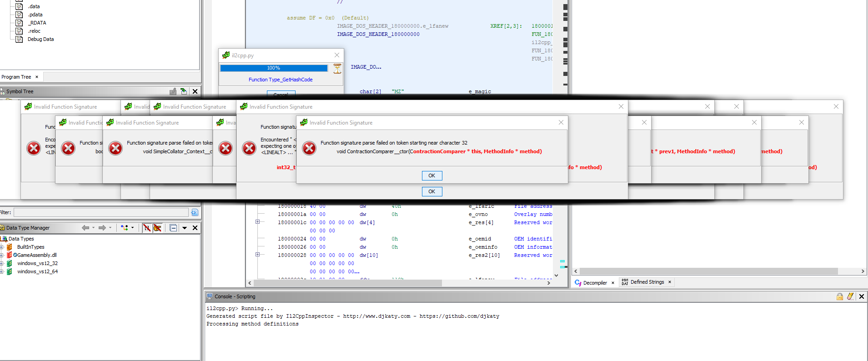Close the Decompiler tab with its x
The image size is (868, 361).
[x=613, y=283]
